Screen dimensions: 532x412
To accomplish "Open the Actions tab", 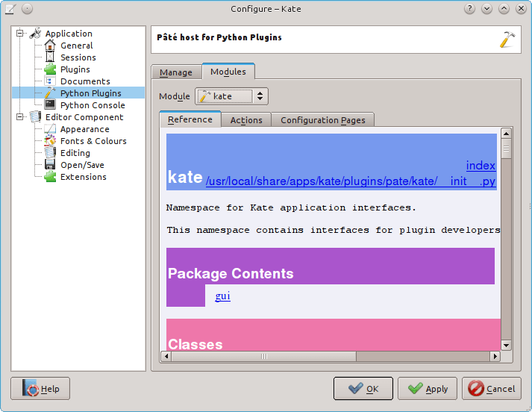I will click(x=246, y=120).
